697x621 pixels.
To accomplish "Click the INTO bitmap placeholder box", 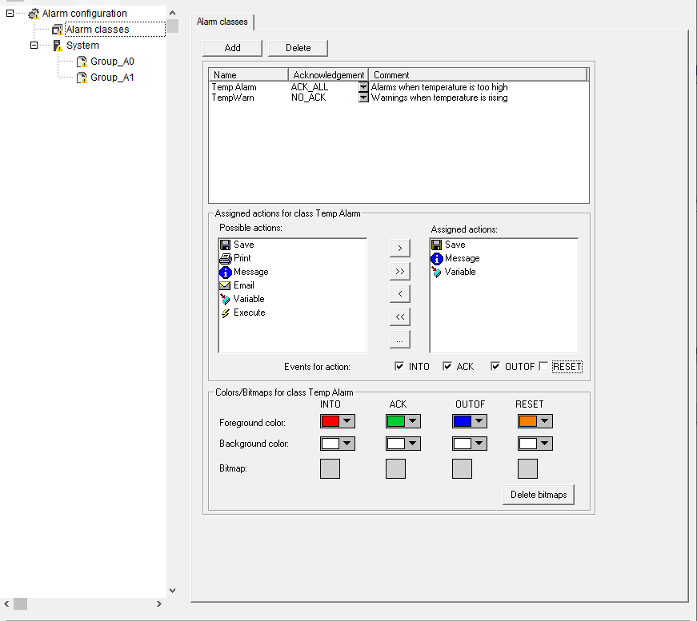I will click(329, 469).
